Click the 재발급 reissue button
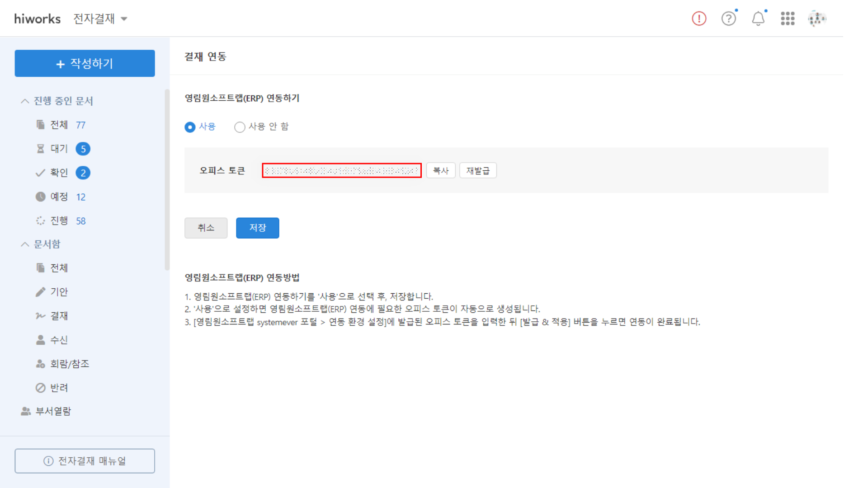 [x=478, y=170]
